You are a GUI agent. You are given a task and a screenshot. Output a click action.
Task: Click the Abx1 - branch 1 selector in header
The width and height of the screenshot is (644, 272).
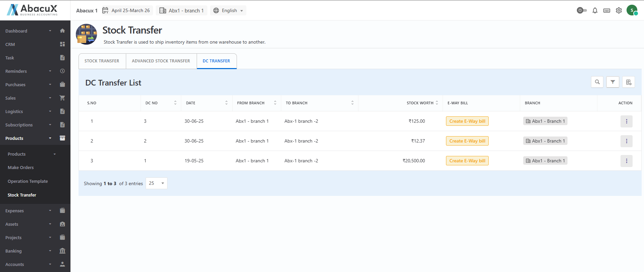coord(182,11)
